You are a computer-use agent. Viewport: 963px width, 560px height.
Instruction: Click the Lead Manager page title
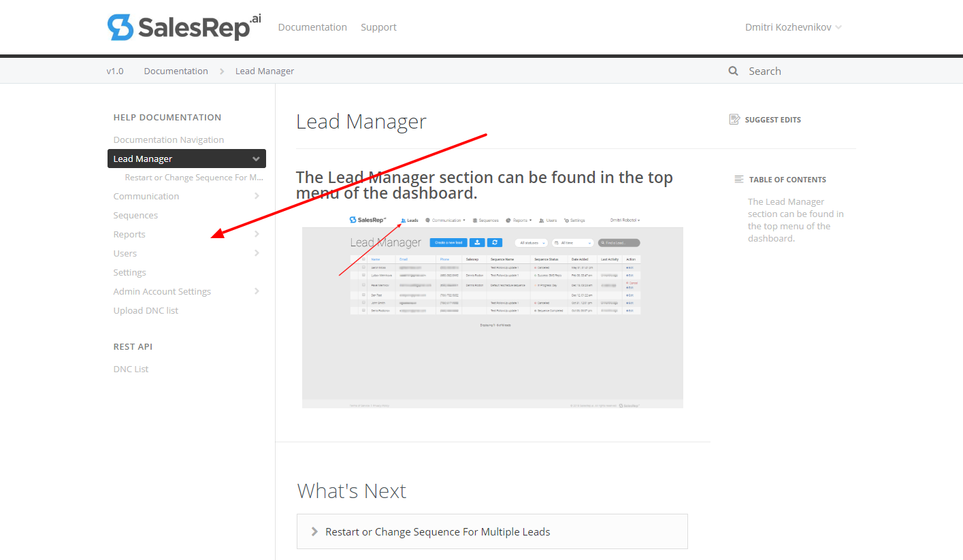click(361, 122)
